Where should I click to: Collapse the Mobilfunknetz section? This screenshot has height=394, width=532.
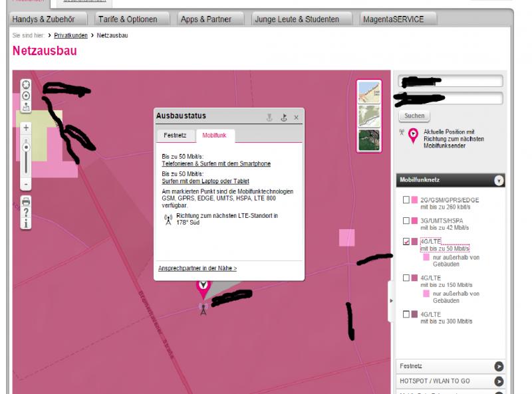coord(498,180)
